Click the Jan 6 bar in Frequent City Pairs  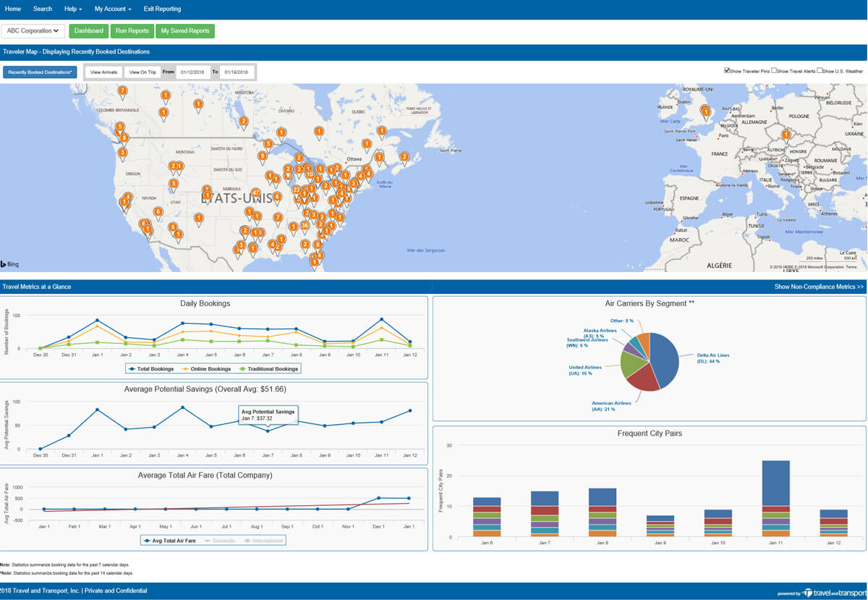click(487, 517)
